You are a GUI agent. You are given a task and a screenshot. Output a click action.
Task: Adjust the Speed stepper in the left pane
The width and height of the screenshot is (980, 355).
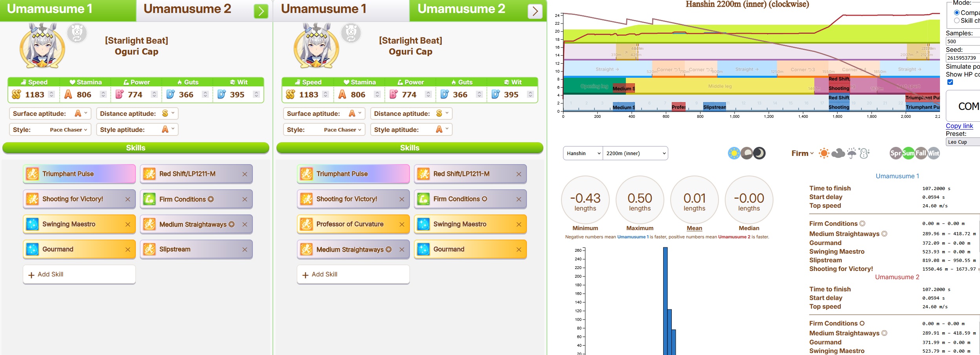pyautogui.click(x=51, y=95)
